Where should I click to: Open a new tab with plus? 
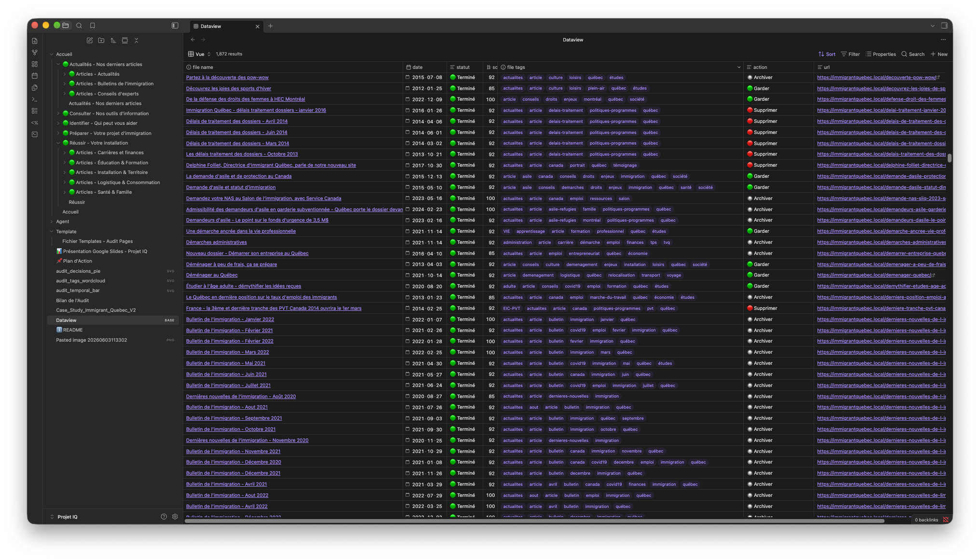(271, 26)
